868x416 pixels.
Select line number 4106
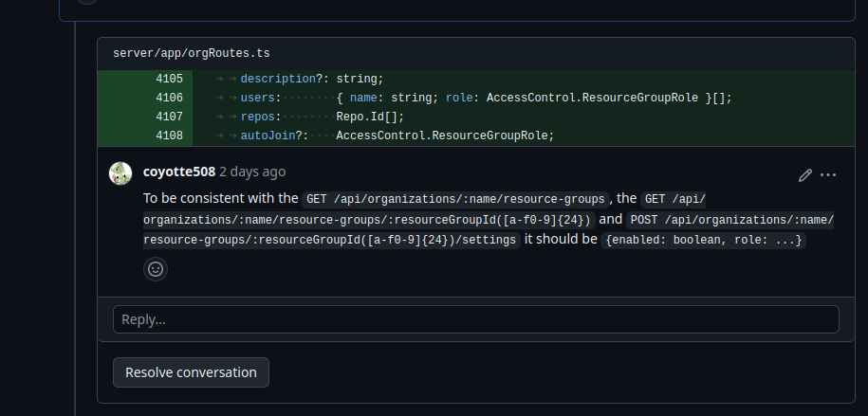point(170,98)
